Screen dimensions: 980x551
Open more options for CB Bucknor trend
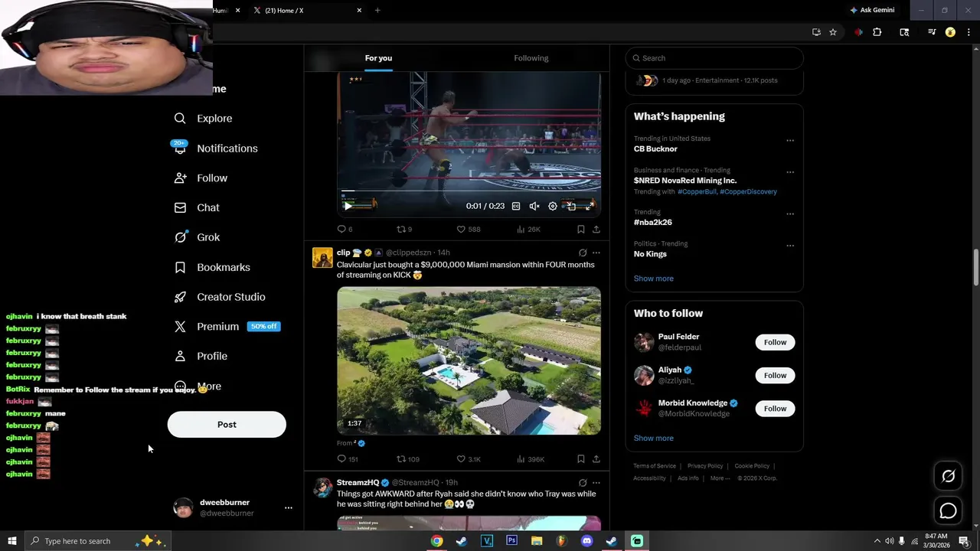pyautogui.click(x=790, y=140)
